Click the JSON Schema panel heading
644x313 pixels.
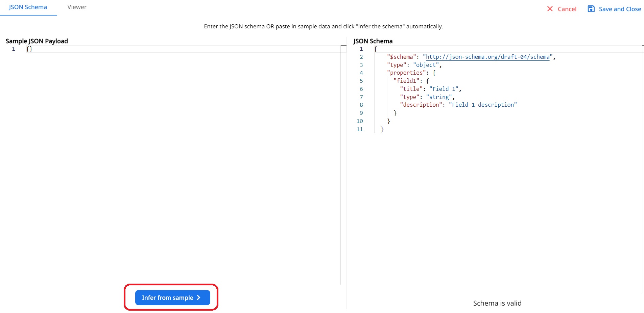click(x=373, y=41)
